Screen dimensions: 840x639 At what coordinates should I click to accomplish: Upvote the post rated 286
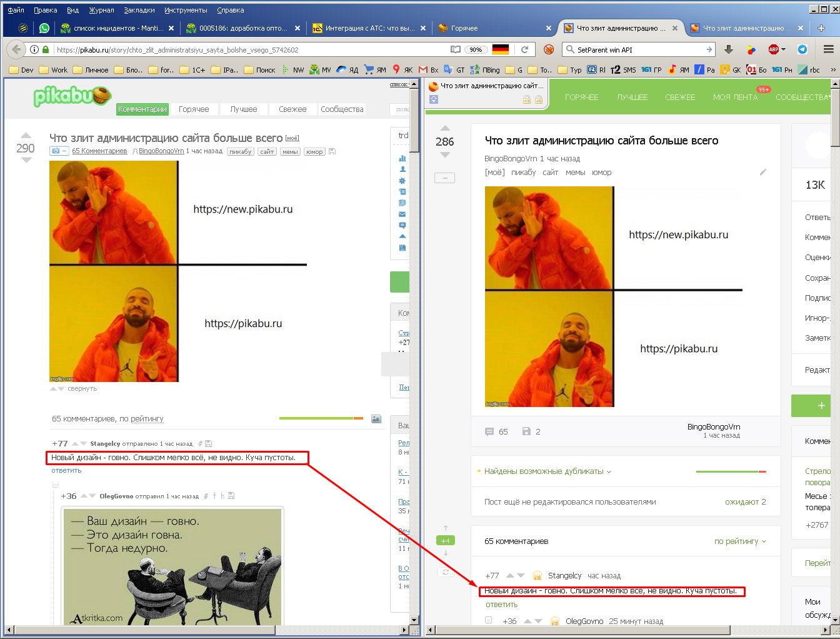tap(444, 128)
